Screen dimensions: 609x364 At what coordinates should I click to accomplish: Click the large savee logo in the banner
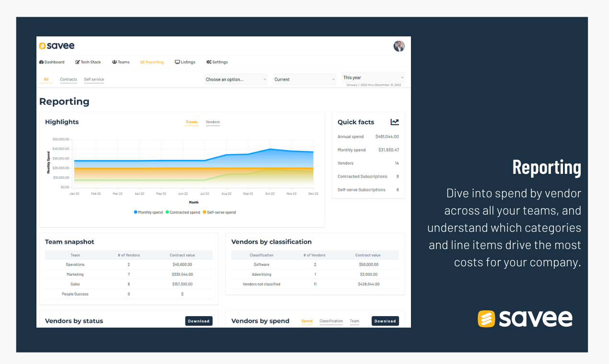(x=525, y=318)
